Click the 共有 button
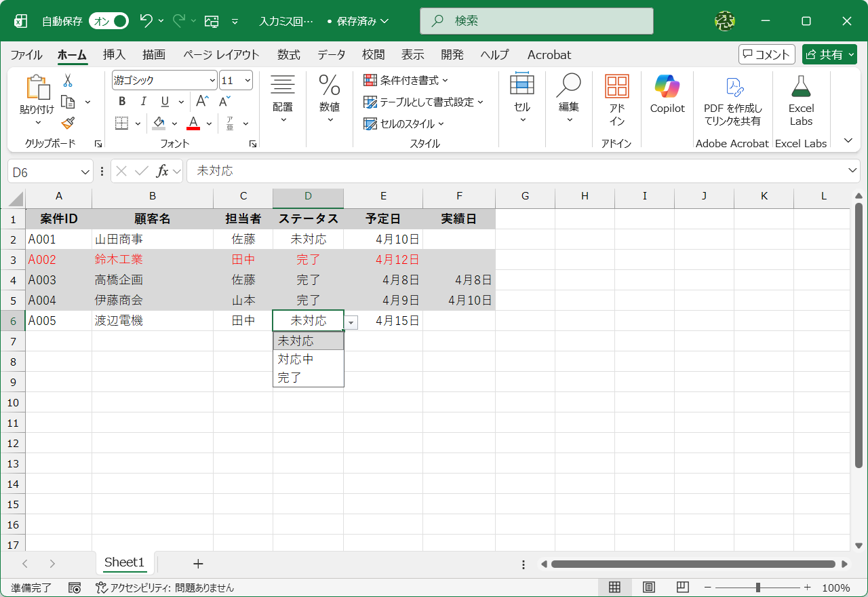The image size is (868, 597). click(x=829, y=54)
